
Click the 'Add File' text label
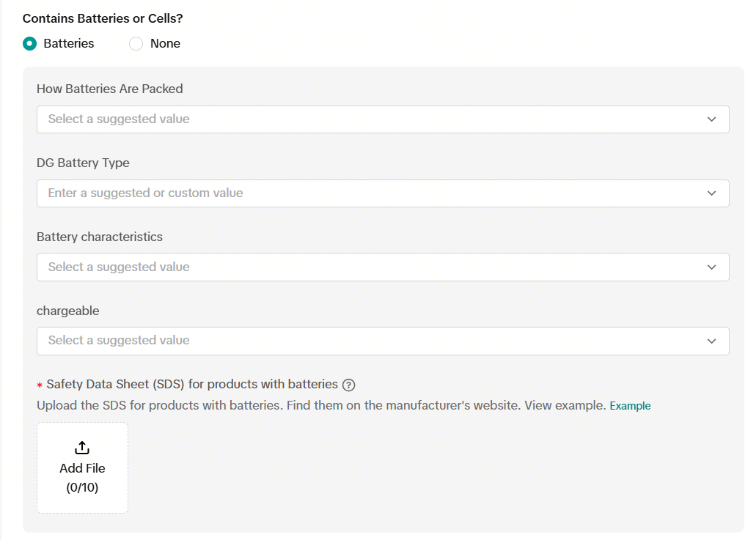click(x=82, y=468)
